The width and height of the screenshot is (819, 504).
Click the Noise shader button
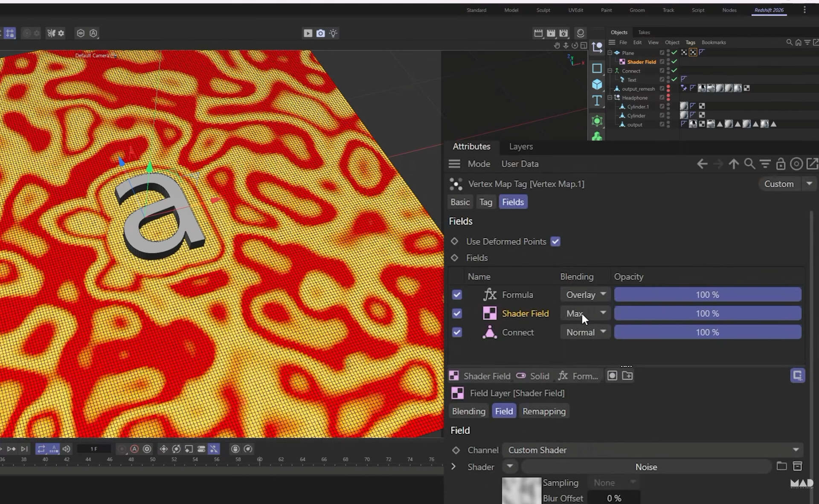point(646,467)
